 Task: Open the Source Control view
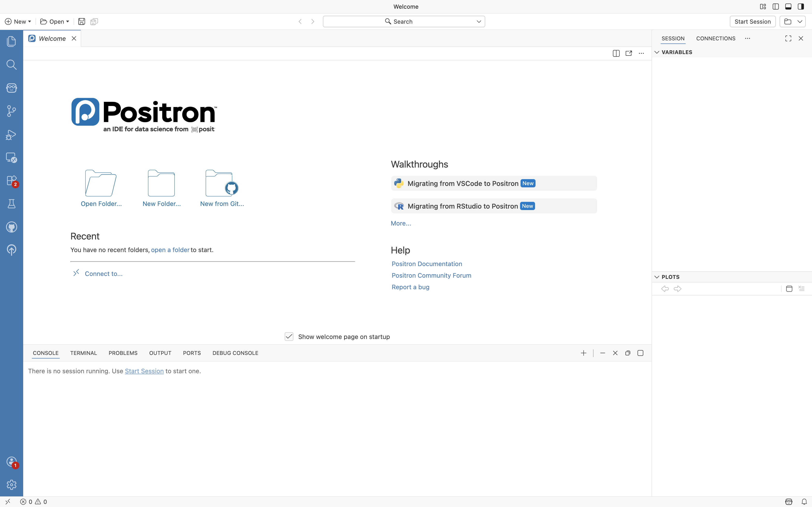tap(11, 111)
